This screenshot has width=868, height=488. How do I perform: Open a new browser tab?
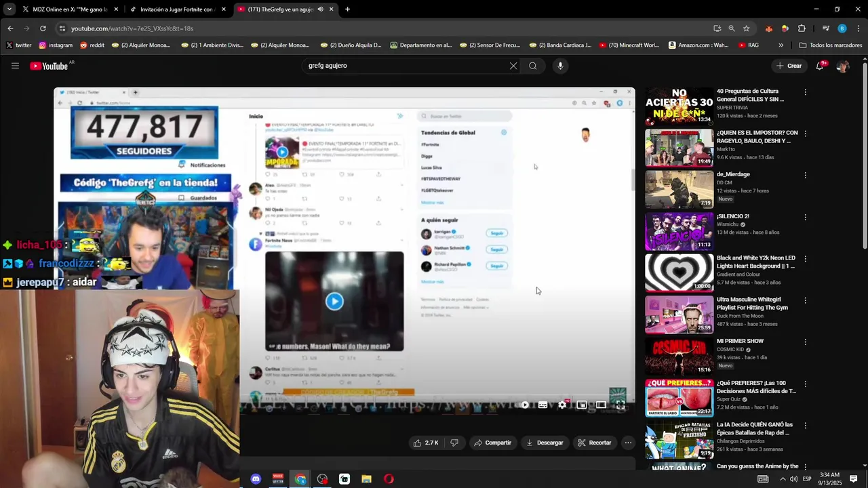(x=347, y=9)
